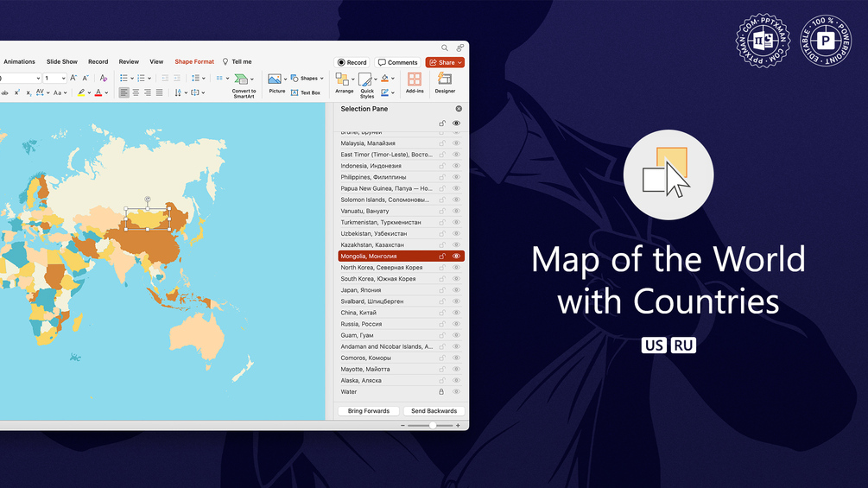Close the Selection Pane

(x=459, y=109)
